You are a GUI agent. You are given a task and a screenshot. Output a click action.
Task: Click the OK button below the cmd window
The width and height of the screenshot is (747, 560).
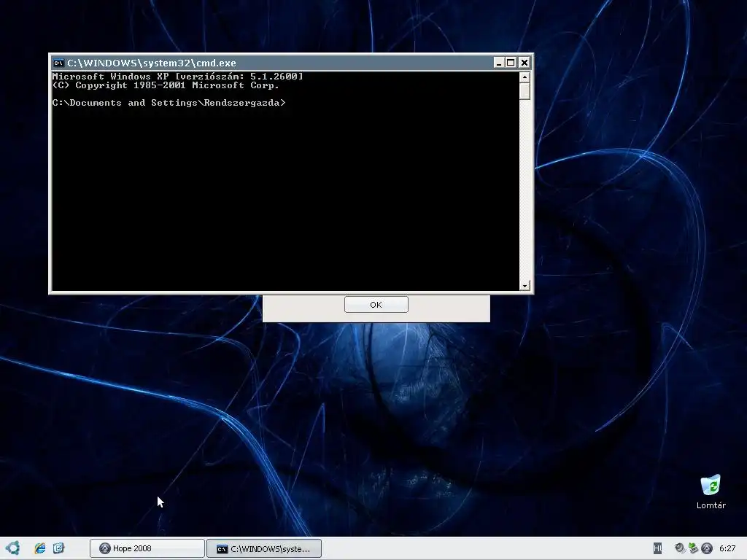376,305
